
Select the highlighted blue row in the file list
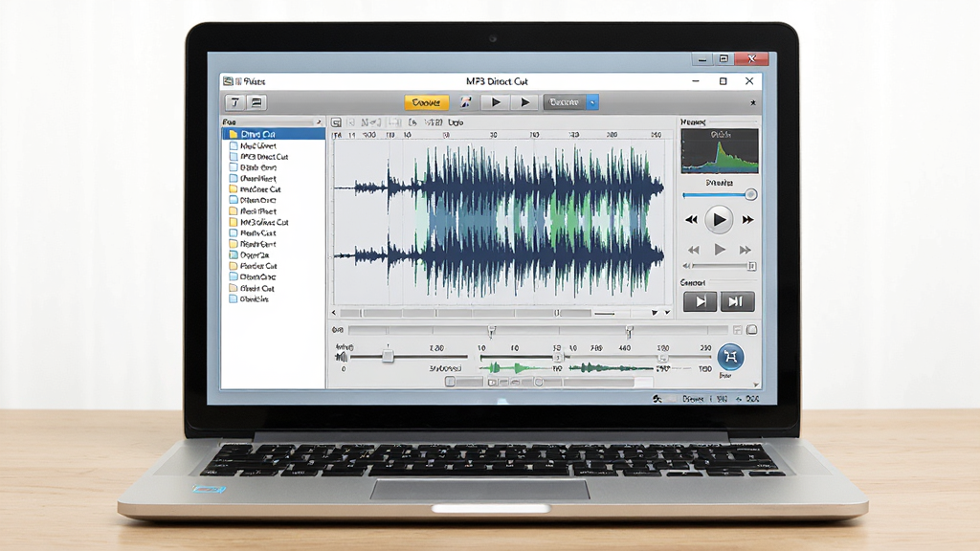(274, 134)
